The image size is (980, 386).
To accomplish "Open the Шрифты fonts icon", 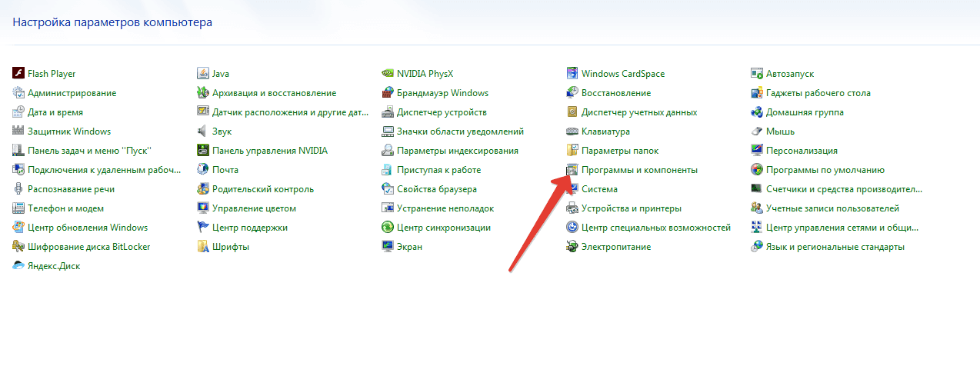I will pyautogui.click(x=203, y=247).
